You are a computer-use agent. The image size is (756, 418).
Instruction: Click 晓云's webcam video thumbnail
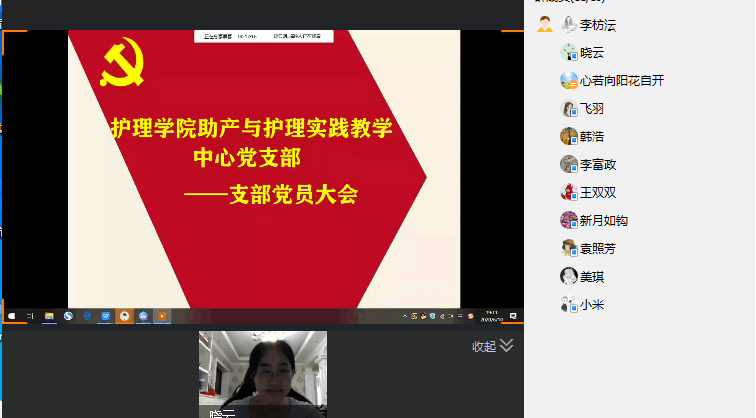[263, 374]
